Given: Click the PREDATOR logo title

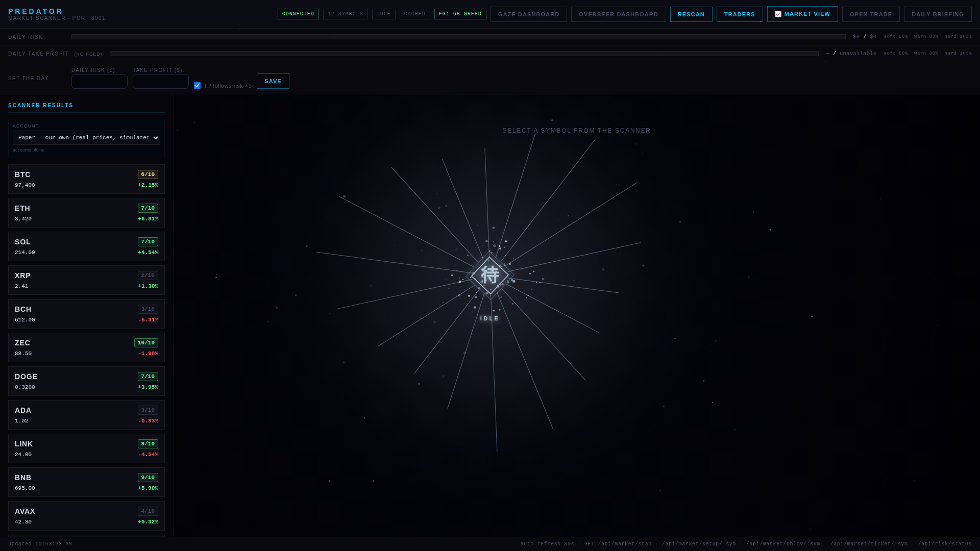Looking at the screenshot, I should [36, 11].
